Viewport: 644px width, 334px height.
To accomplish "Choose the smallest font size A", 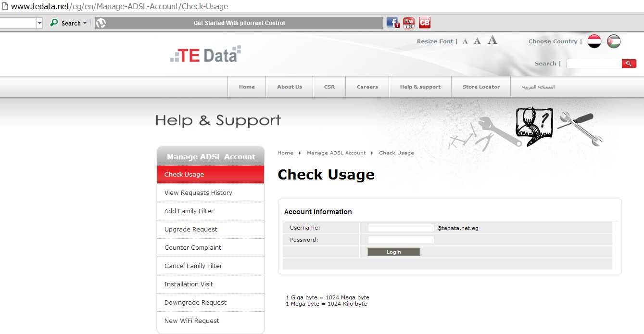I will (x=465, y=42).
